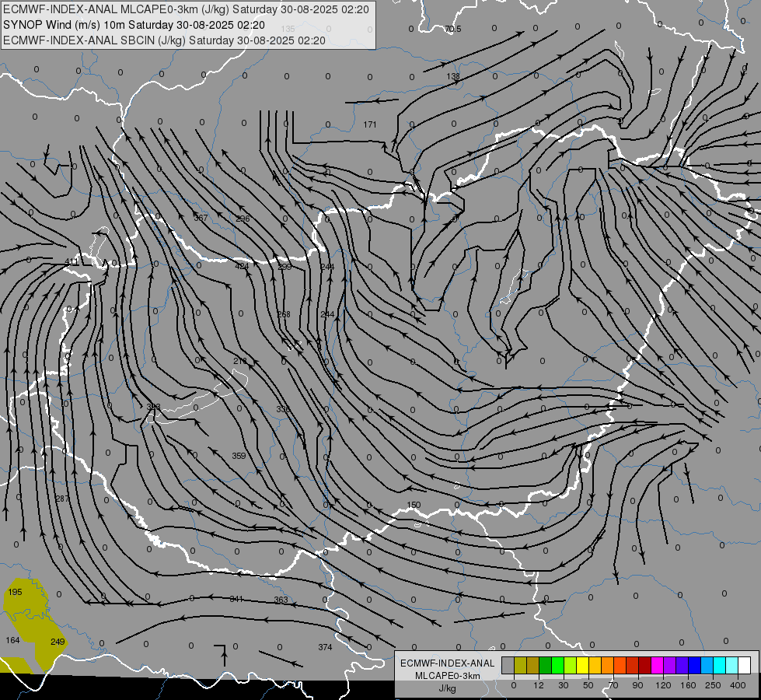Click the map value 353
Image resolution: width=761 pixels, height=700 pixels.
point(153,407)
